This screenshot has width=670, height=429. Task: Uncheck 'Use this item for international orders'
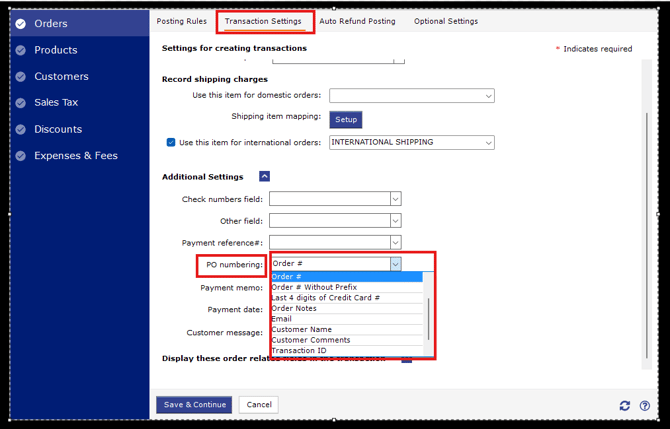click(171, 142)
